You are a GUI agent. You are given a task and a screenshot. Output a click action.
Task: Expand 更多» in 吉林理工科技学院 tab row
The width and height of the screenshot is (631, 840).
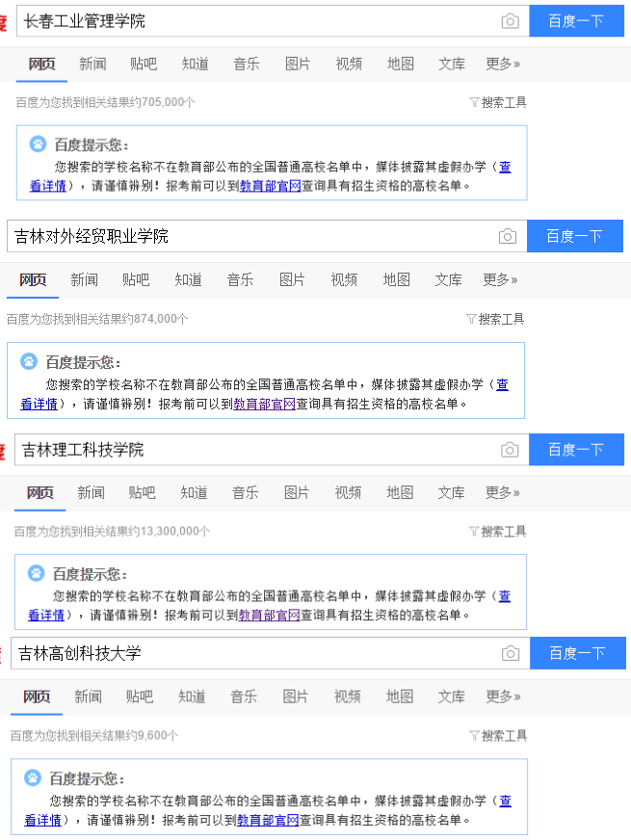(502, 492)
